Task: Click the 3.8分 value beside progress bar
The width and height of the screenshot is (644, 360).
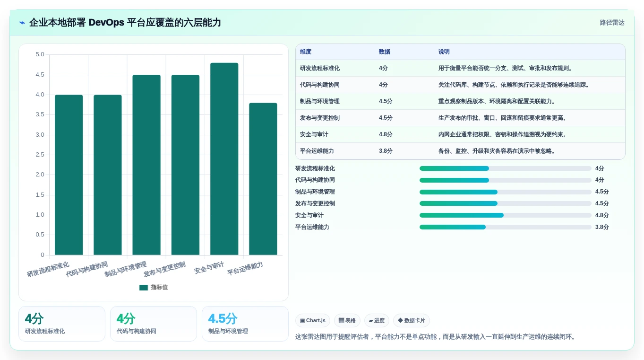Action: point(602,227)
